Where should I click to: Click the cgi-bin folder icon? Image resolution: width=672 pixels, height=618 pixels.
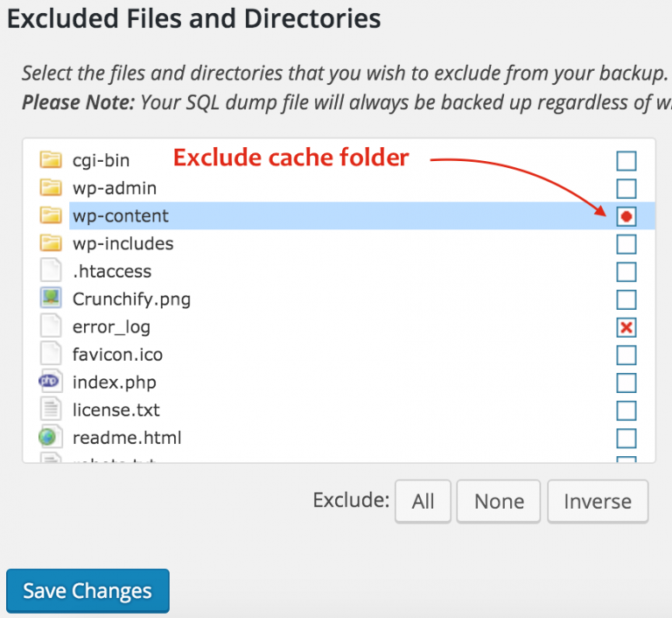coord(51,159)
